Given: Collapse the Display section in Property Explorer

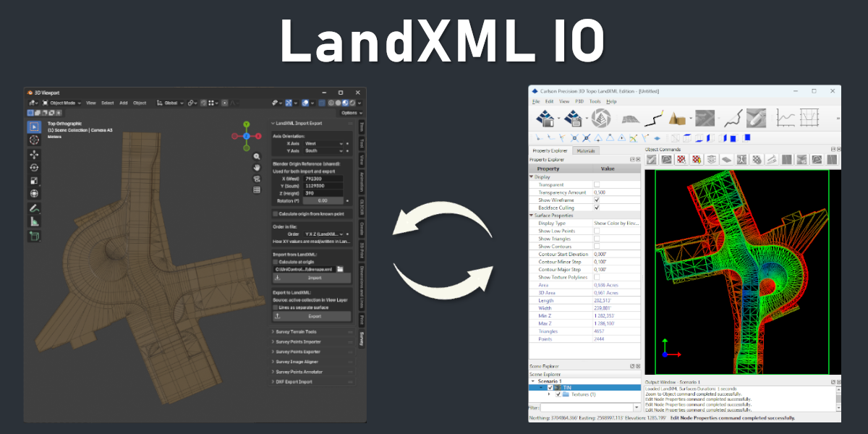Looking at the screenshot, I should 532,176.
